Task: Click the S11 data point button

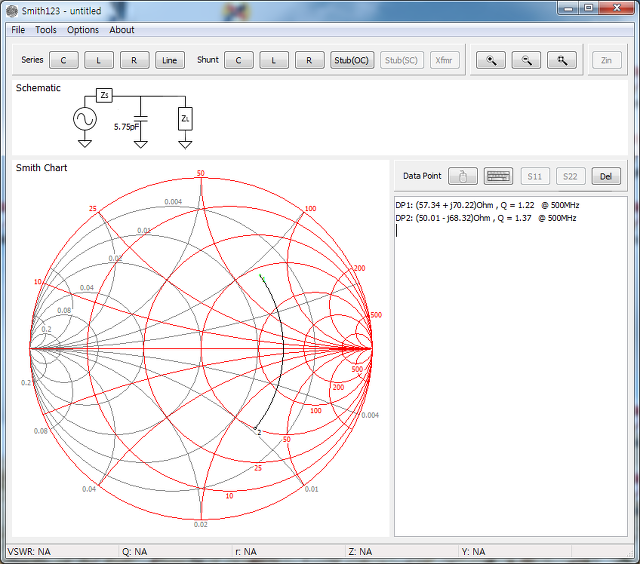Action: coord(535,176)
